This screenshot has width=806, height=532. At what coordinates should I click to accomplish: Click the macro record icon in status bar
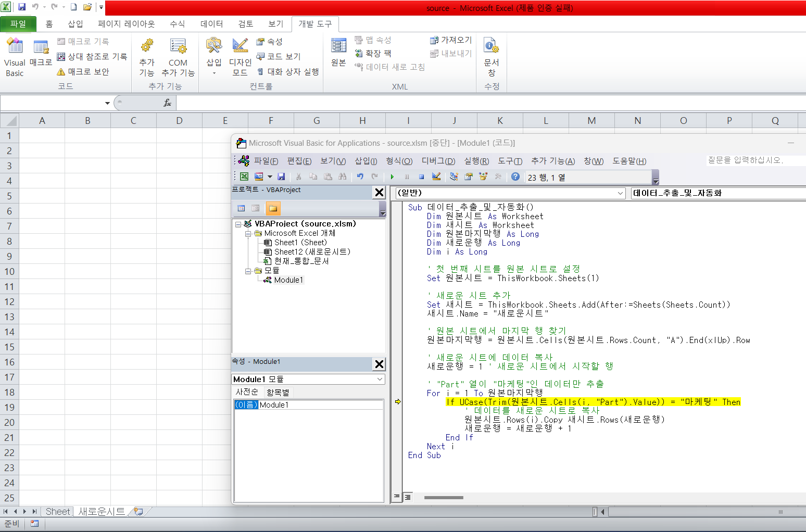pos(34,524)
